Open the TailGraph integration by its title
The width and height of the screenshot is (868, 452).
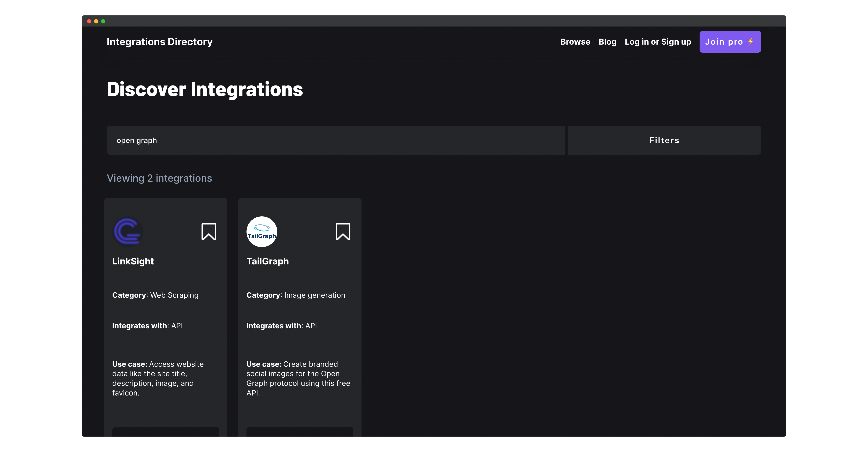click(x=268, y=261)
